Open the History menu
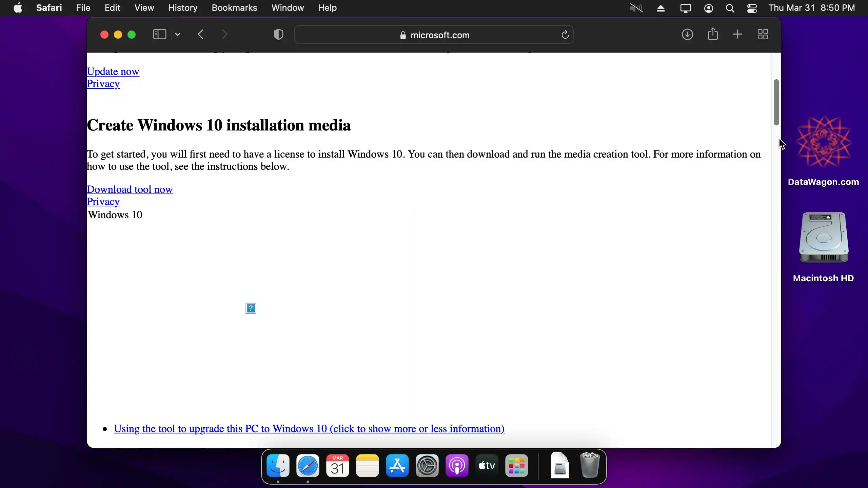Screen dimensions: 868x488 183,8
